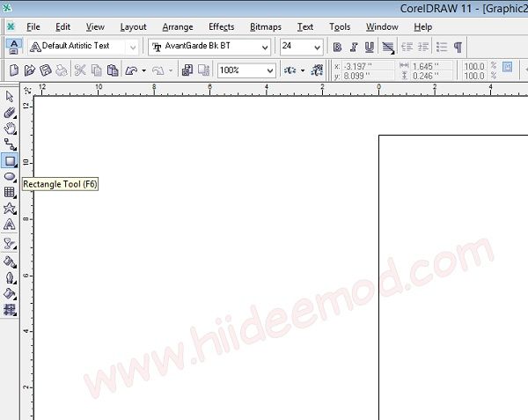Open the Fill bucket tool flyout
Screen dimensions: 528x420
[x=10, y=294]
